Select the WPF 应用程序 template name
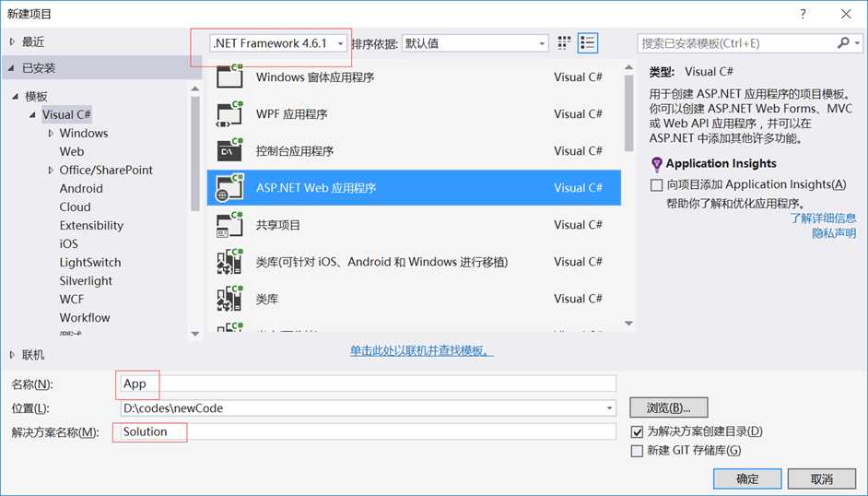Viewport: 868px width, 496px height. tap(292, 114)
